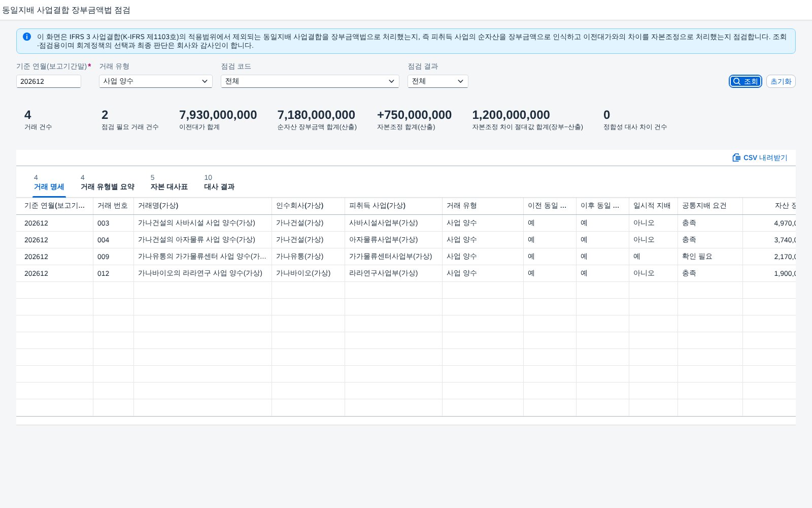Click the 초기화 reset button

[781, 81]
